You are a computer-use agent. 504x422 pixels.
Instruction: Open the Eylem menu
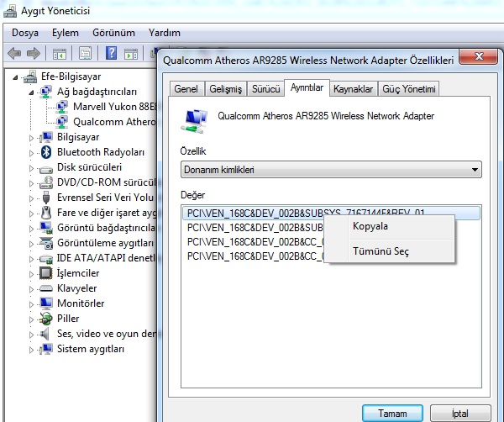tap(66, 33)
